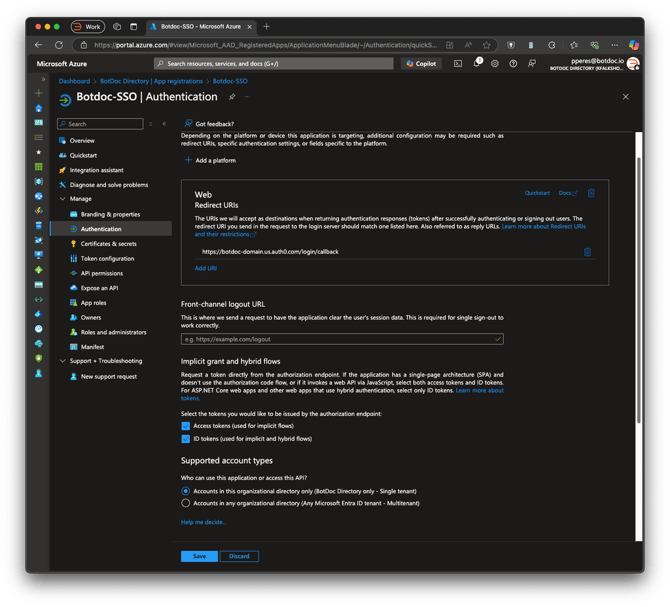Collapse Support + Troubleshooting section
Image resolution: width=670 pixels, height=607 pixels.
pos(63,361)
